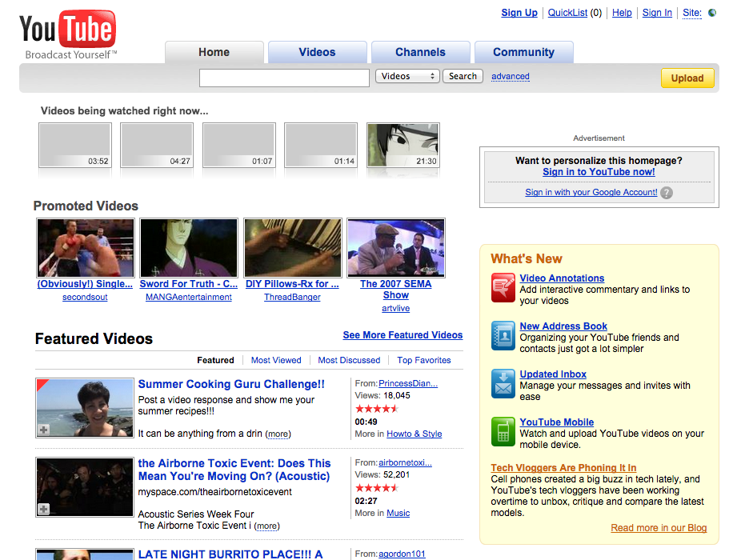The image size is (737, 560).
Task: Open DIY Pillows-Rx promoted video title
Action: [292, 284]
